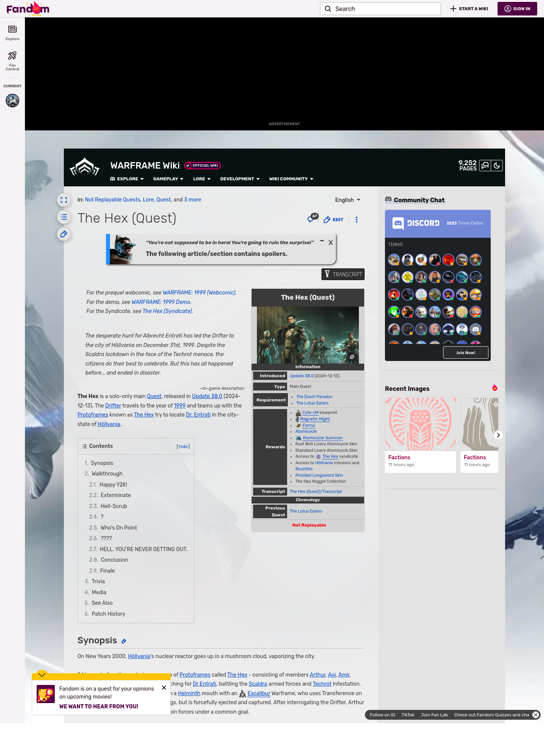Image resolution: width=544 pixels, height=756 pixels.
Task: Click the Discord logo banner
Action: [416, 223]
